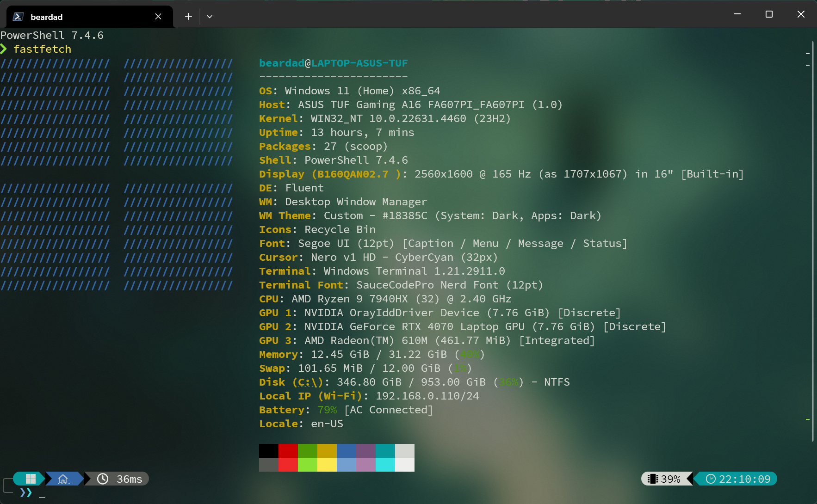Screen dimensions: 817x504
Task: Click the fastfetch command text
Action: (42, 49)
